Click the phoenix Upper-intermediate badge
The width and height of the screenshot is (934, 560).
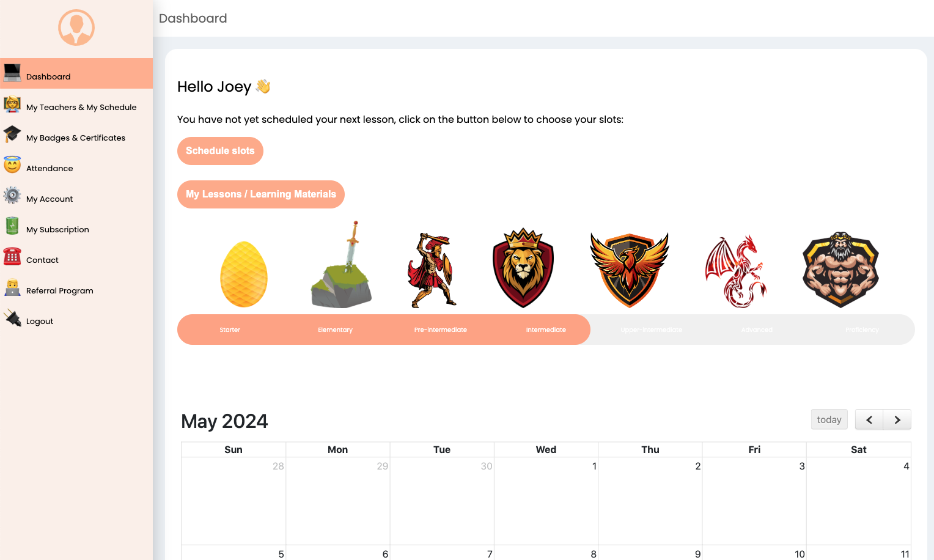[629, 270]
